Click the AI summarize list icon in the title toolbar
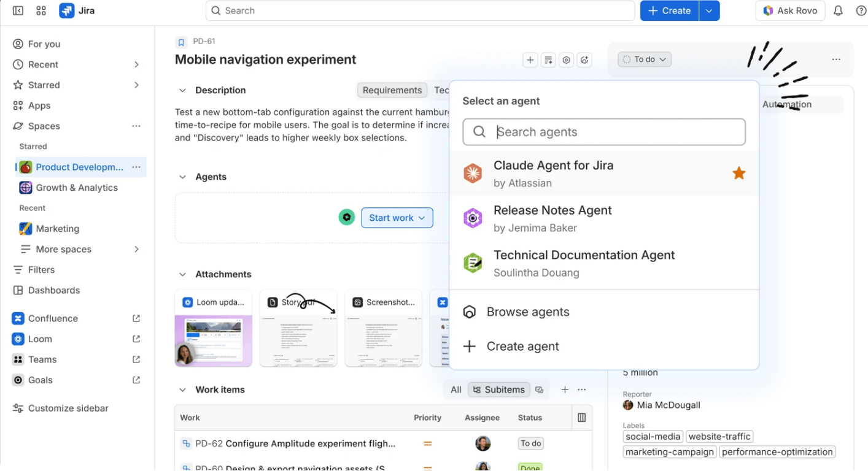 [x=549, y=59]
